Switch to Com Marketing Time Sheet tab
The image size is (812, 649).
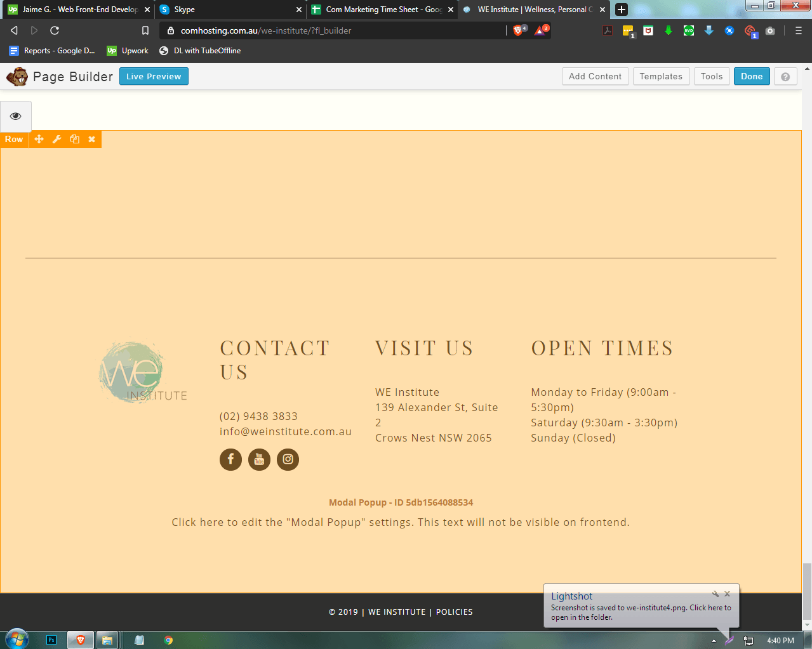tap(382, 10)
